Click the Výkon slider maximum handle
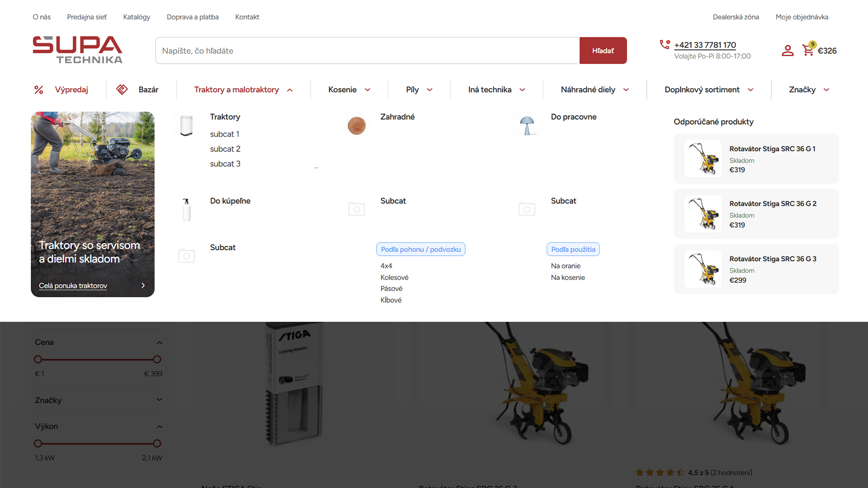Image resolution: width=868 pixels, height=488 pixels. pyautogui.click(x=157, y=444)
